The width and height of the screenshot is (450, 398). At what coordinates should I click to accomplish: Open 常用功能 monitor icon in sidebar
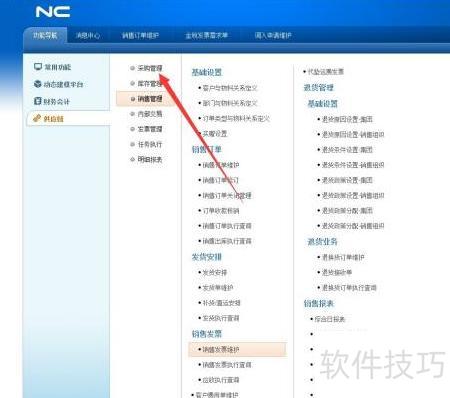[38, 67]
